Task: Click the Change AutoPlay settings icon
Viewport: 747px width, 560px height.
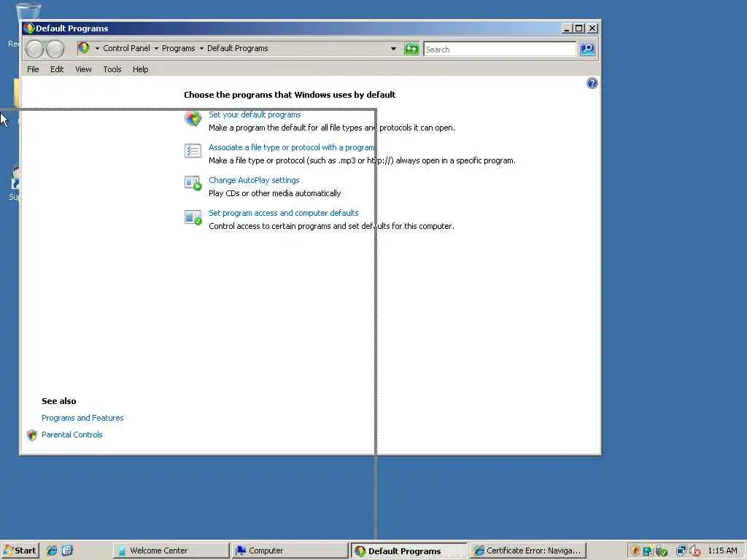Action: click(x=193, y=183)
